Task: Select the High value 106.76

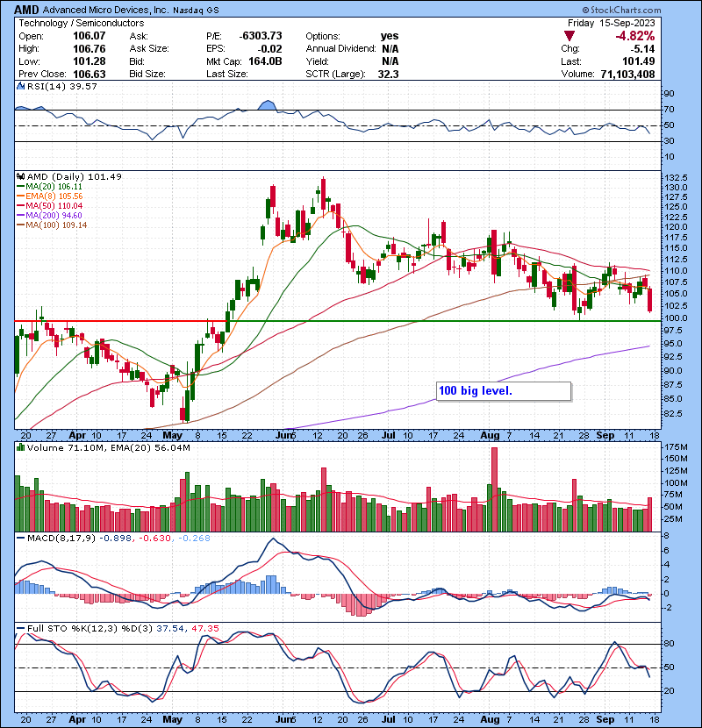Action: coord(90,49)
